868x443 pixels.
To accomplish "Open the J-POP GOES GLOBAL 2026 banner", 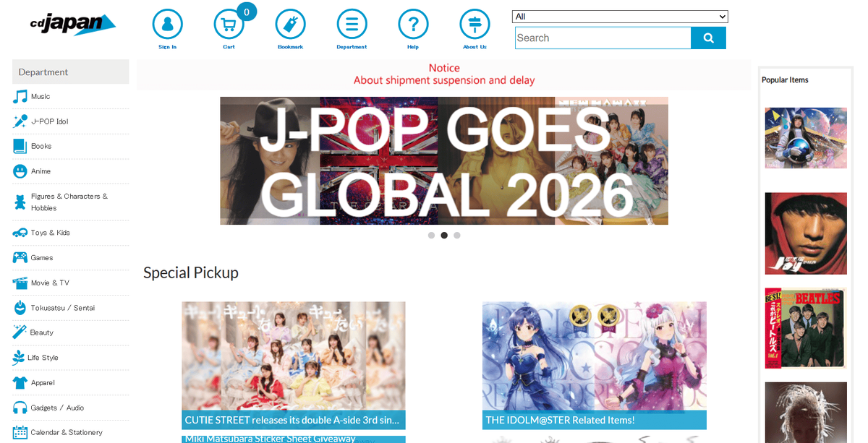I will click(444, 160).
